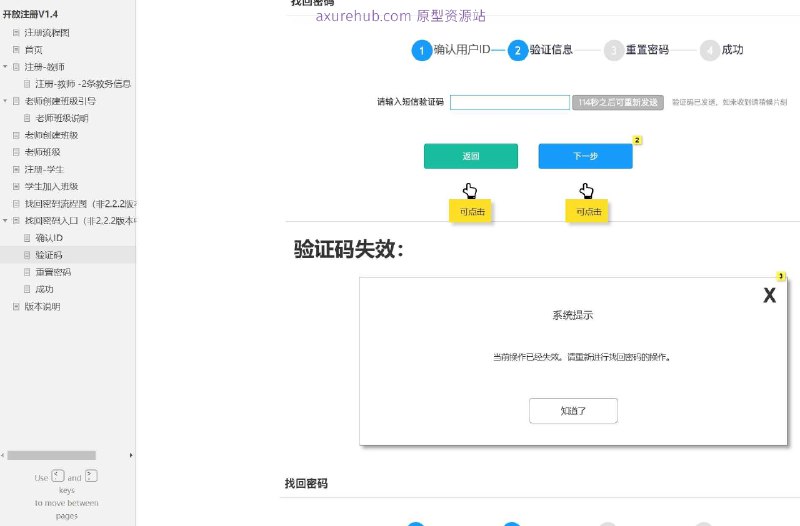
Task: Collapse the 注册-教师 tree node arrow
Action: point(5,67)
